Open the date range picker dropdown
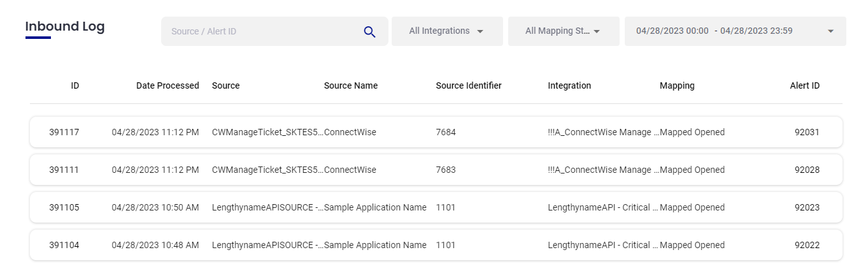 [735, 31]
